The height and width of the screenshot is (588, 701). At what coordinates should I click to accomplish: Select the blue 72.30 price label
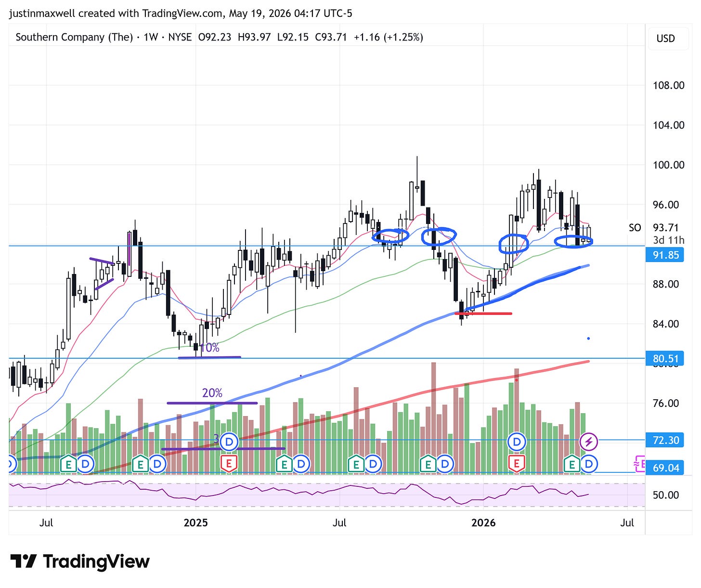click(665, 440)
